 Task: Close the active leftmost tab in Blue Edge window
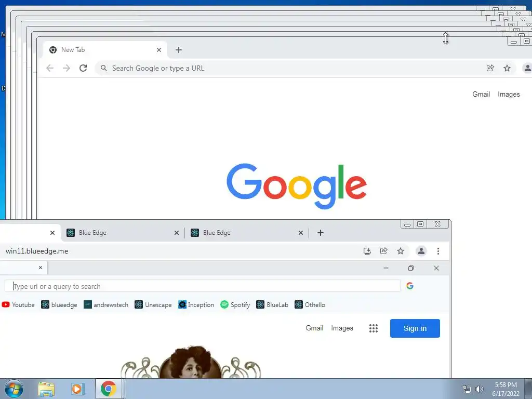[52, 233]
